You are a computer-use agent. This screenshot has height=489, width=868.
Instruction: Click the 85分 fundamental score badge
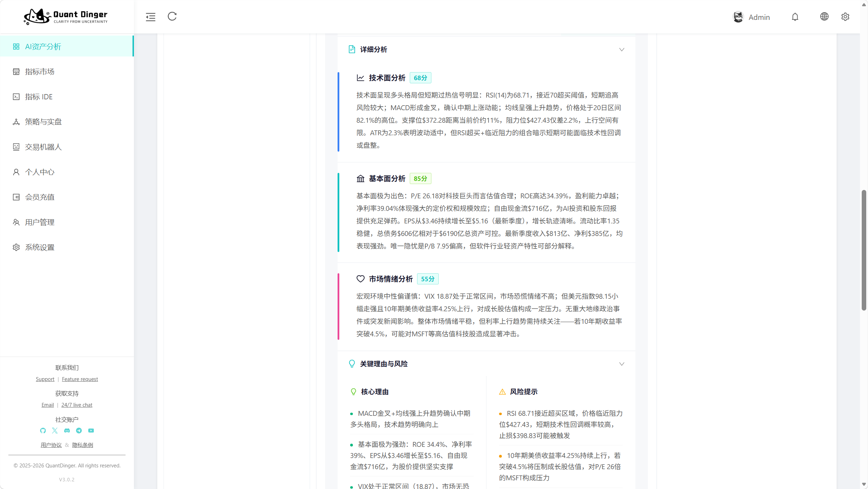click(421, 178)
